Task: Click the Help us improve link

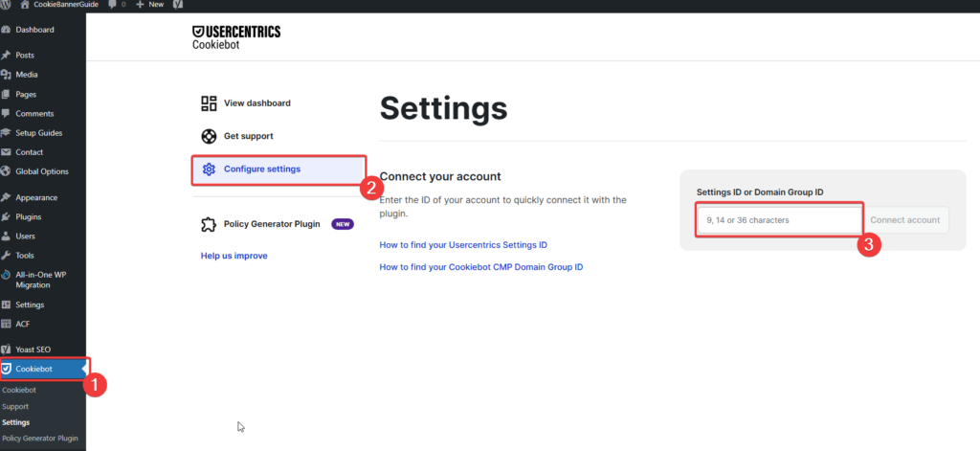Action: [234, 256]
